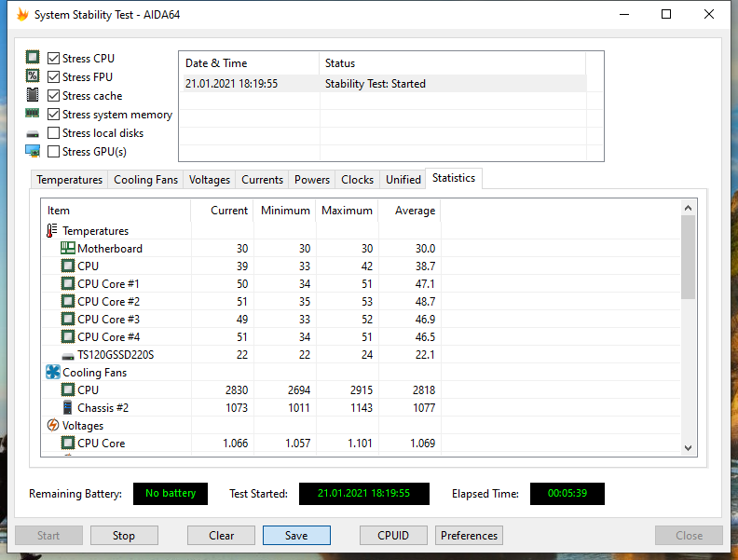Open the Voltages tab
Screen dimensions: 738x560
(x=210, y=180)
